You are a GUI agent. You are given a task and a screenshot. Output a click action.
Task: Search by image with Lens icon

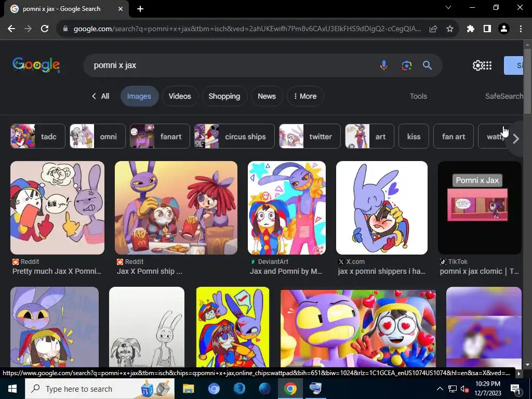click(406, 65)
